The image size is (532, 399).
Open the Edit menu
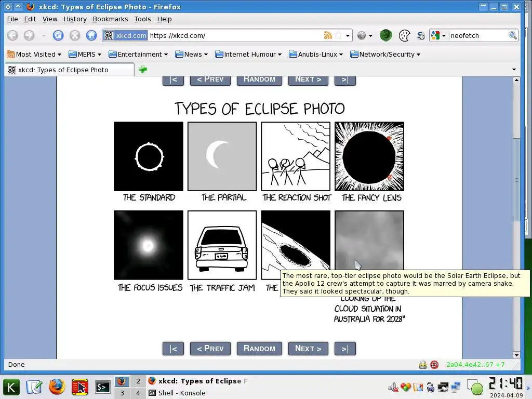click(x=30, y=19)
